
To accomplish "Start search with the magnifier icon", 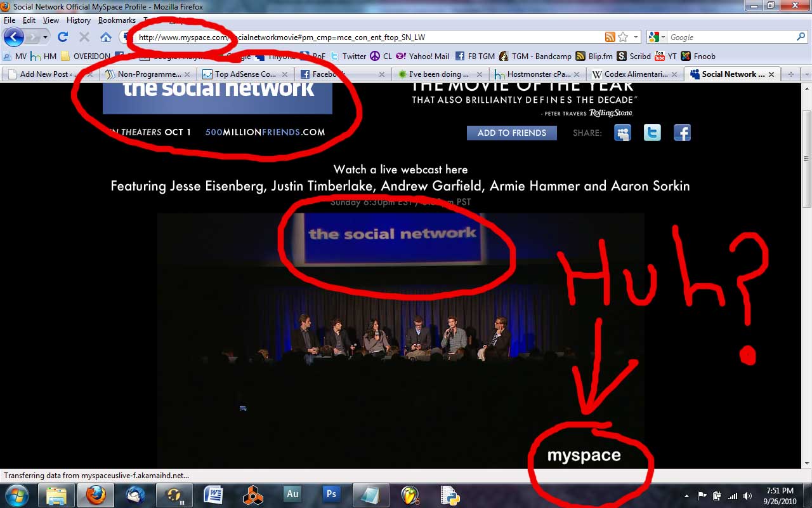I will click(x=801, y=37).
